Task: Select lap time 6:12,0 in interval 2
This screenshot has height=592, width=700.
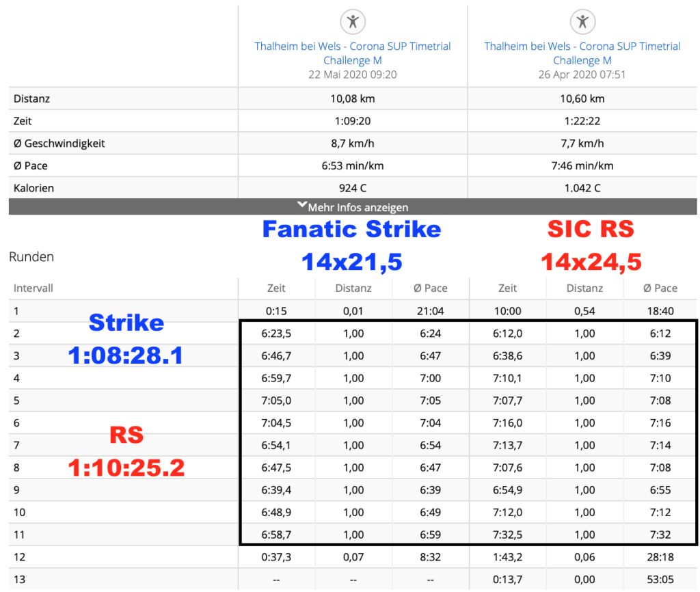Action: 508,334
